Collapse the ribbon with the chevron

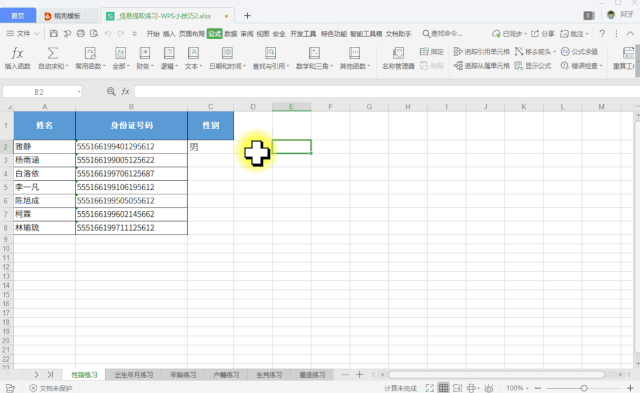(630, 33)
